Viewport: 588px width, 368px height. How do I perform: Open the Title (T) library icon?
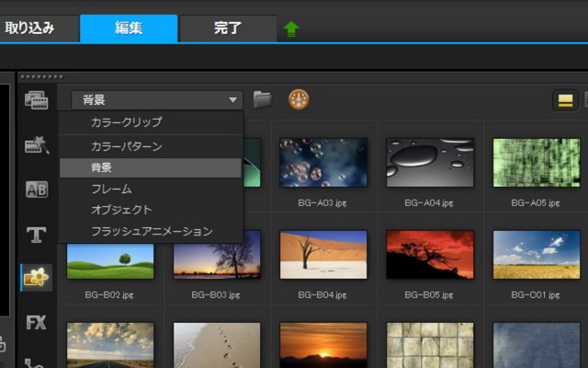pyautogui.click(x=36, y=235)
